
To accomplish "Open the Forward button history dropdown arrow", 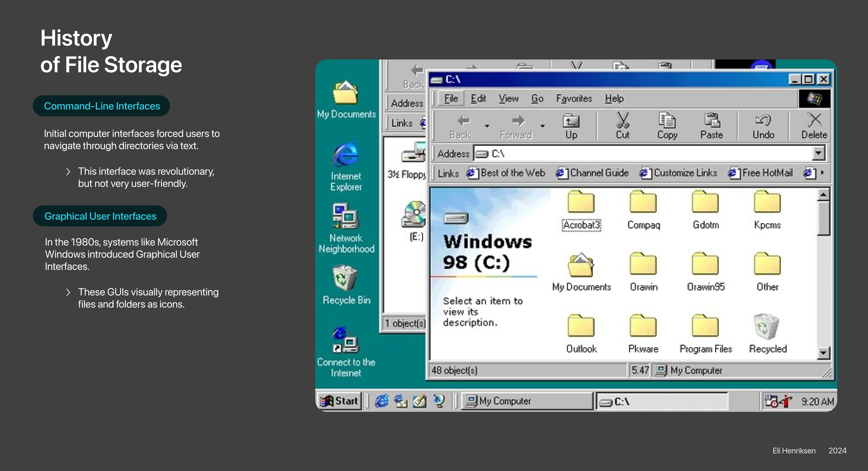I will click(x=542, y=126).
